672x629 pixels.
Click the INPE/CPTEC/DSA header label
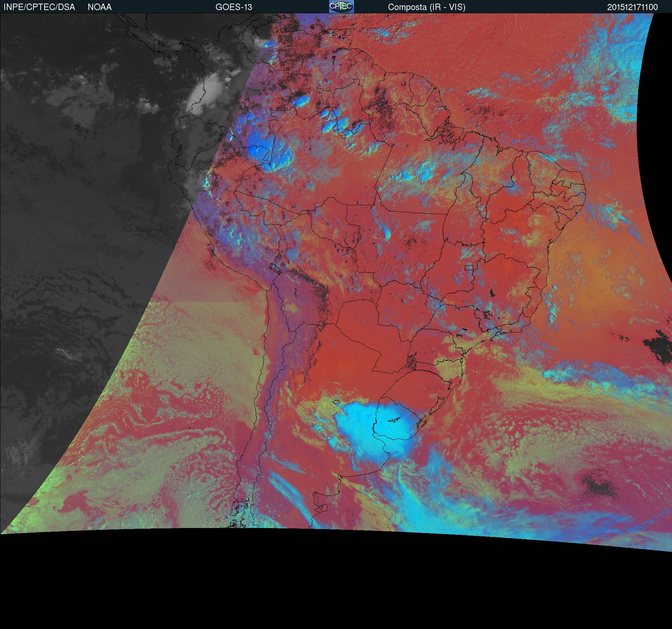(39, 7)
